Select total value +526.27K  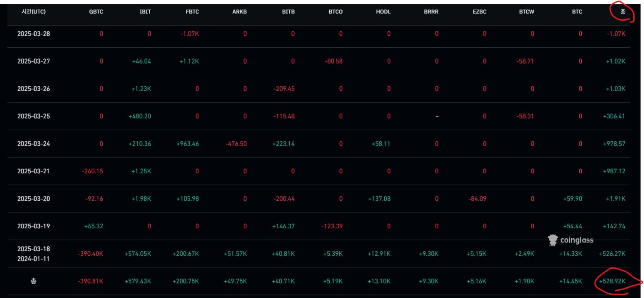pyautogui.click(x=612, y=254)
